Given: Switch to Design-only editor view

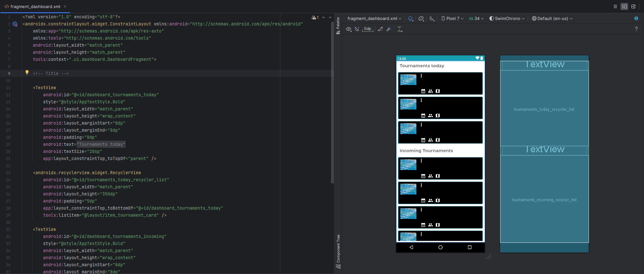Looking at the screenshot, I should coord(633,6).
